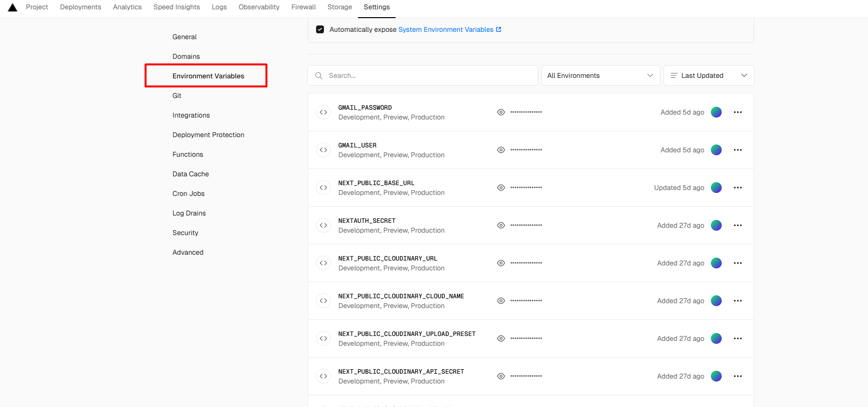Open the Last Updated sort dropdown
Screen dimensions: 868x407
pos(708,75)
